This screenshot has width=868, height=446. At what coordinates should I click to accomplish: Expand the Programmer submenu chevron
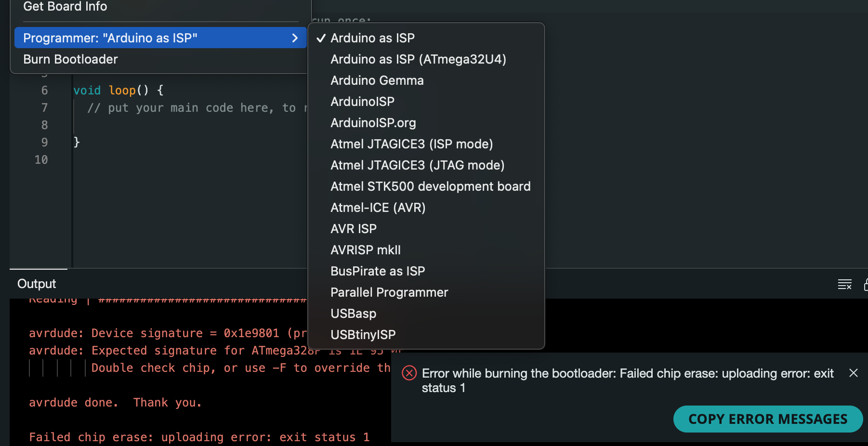pos(295,38)
